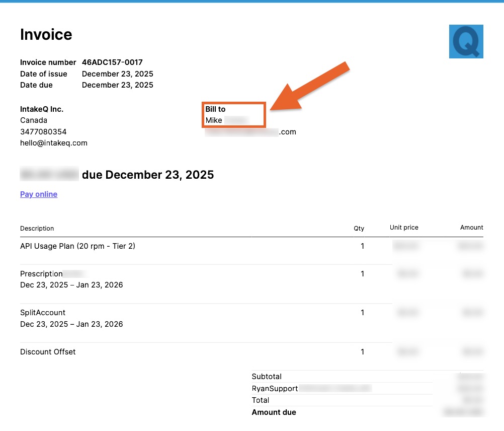Click the name Mike under Bill to
504x431 pixels.
(x=214, y=120)
